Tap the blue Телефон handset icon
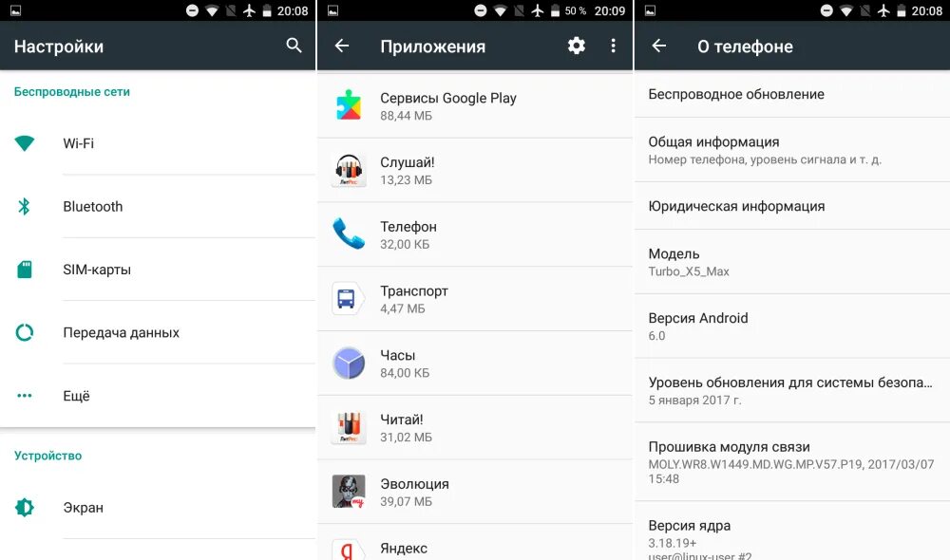 pyautogui.click(x=349, y=233)
